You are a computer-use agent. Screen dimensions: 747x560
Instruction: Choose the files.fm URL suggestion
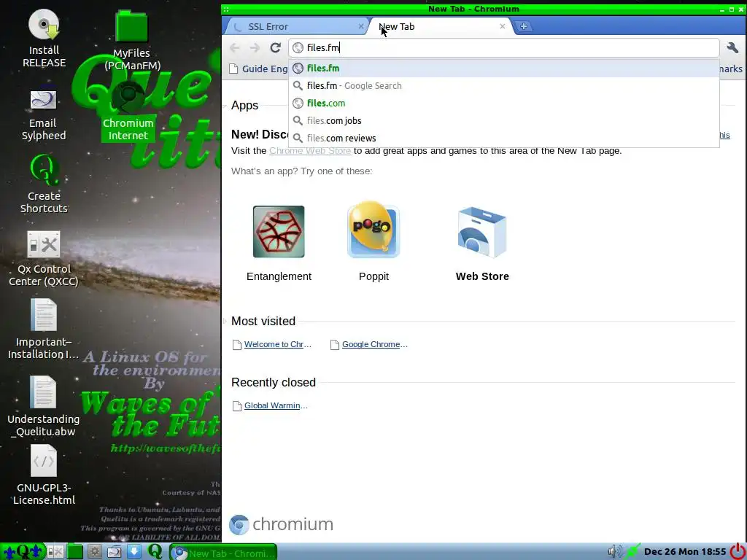[503, 68]
